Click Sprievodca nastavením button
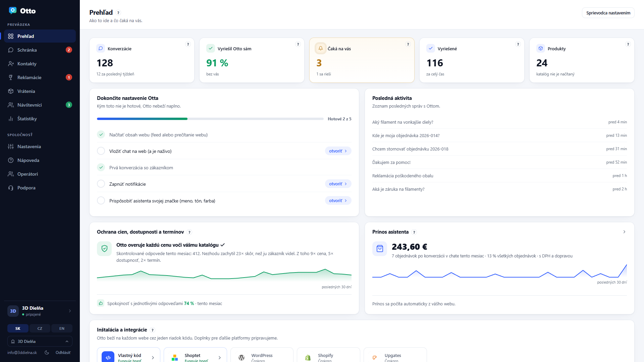 click(608, 13)
